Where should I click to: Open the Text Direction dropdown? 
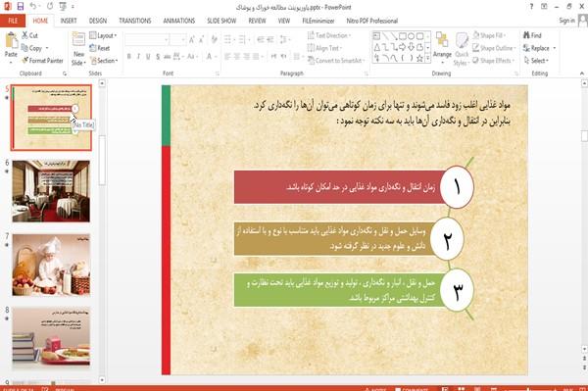[x=329, y=35]
